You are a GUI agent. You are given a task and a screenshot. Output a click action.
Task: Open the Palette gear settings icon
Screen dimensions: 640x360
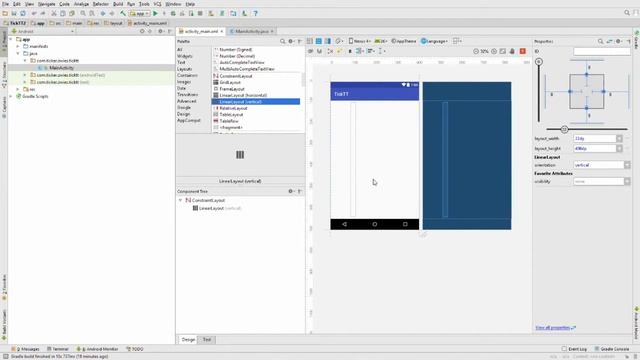pyautogui.click(x=291, y=41)
